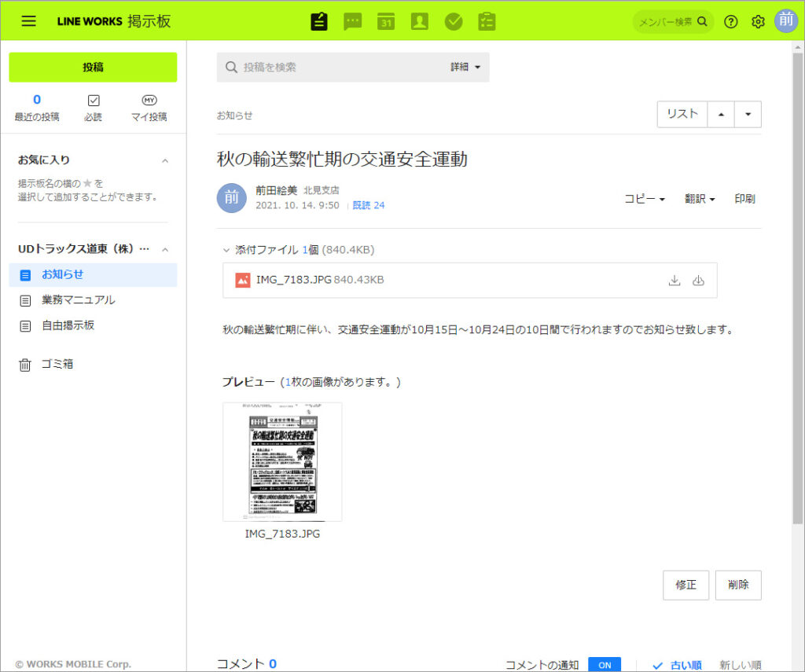The image size is (805, 672).
Task: Click the green 投稿 button
Action: pyautogui.click(x=93, y=68)
